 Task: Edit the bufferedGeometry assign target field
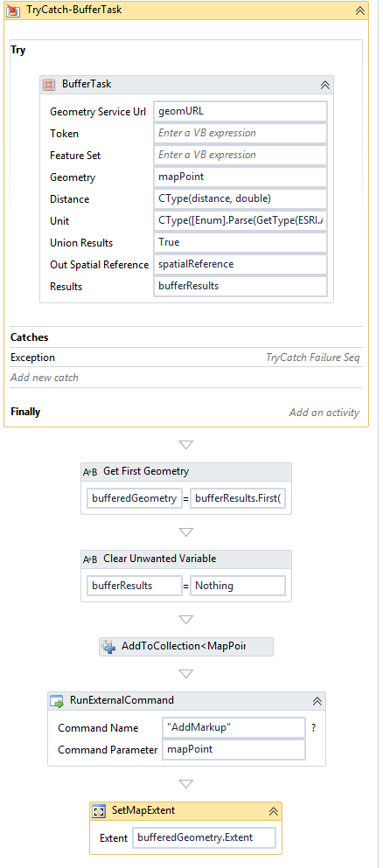[x=135, y=498]
